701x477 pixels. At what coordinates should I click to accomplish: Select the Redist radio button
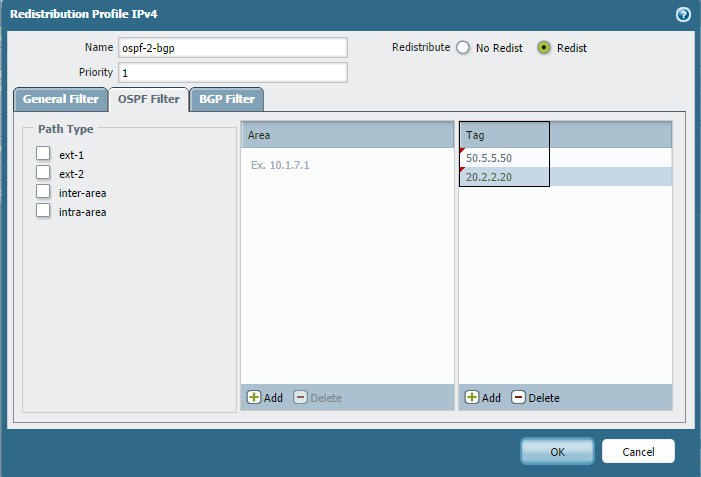click(x=544, y=47)
